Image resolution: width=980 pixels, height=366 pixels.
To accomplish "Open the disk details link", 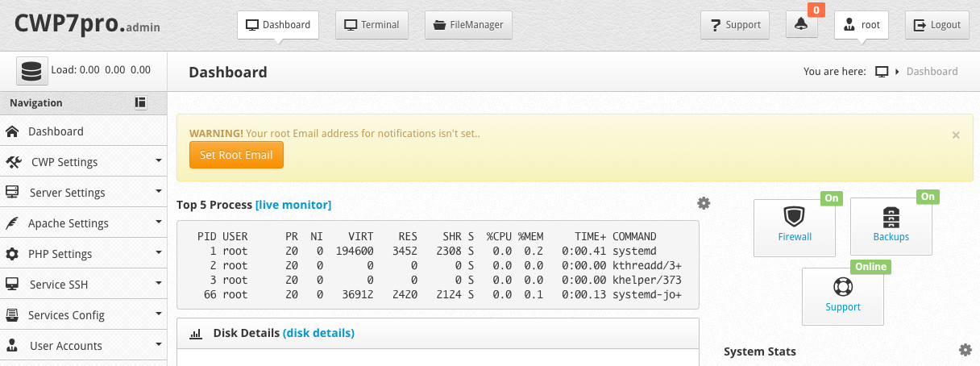I will [318, 332].
